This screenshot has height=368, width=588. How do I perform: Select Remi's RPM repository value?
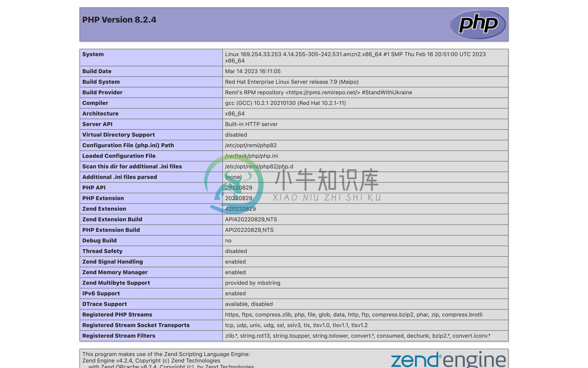click(x=319, y=92)
